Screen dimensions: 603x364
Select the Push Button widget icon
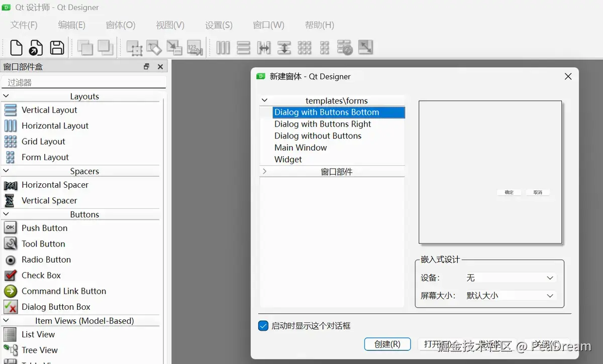pyautogui.click(x=10, y=228)
